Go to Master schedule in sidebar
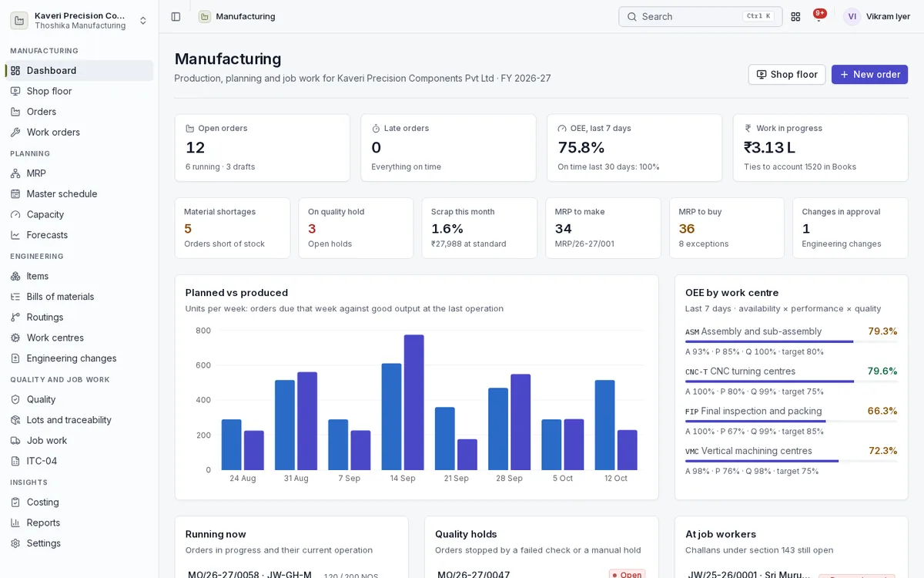 [x=79, y=194]
